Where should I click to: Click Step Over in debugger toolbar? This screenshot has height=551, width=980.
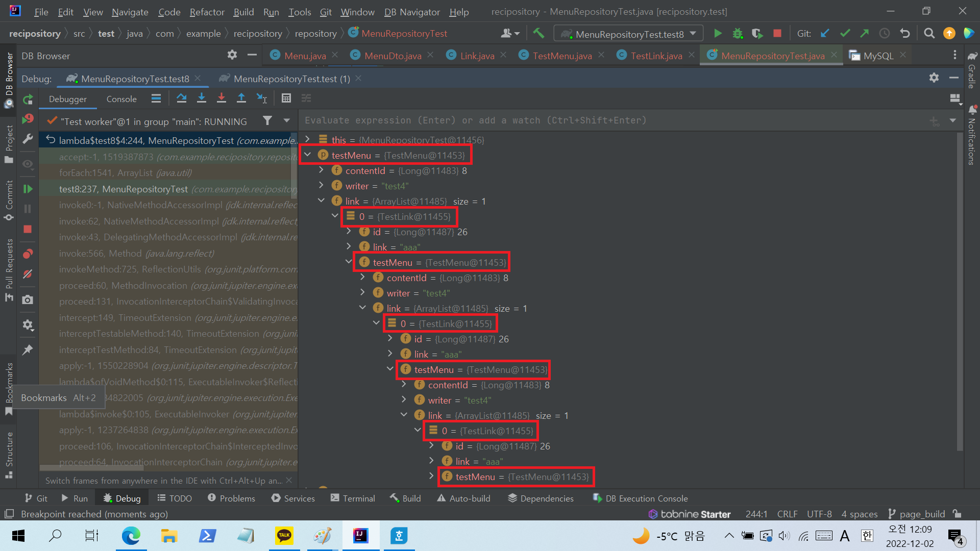pyautogui.click(x=181, y=98)
